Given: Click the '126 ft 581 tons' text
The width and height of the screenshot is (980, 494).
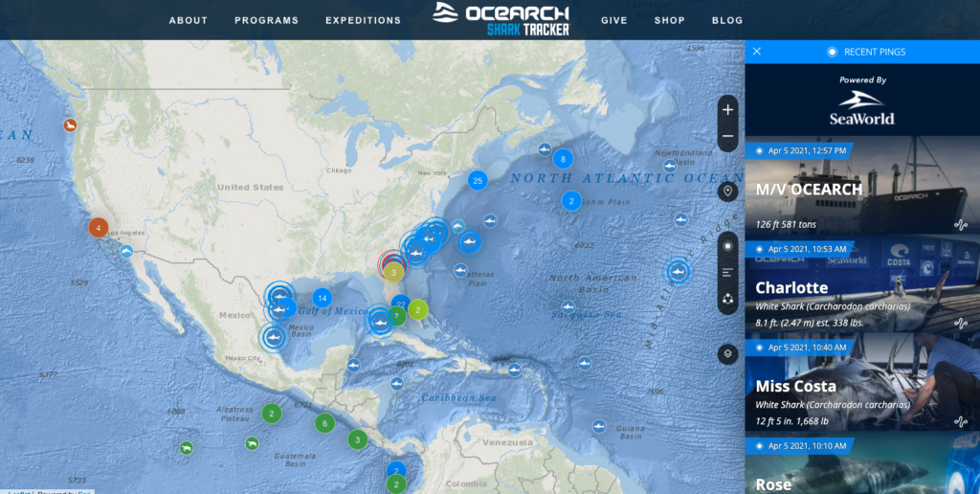Looking at the screenshot, I should (x=786, y=224).
